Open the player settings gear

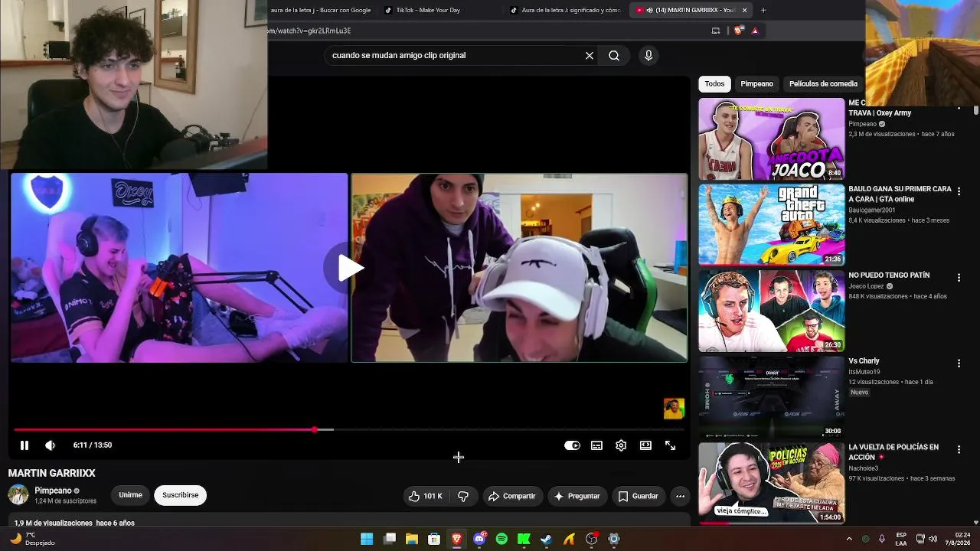click(621, 445)
